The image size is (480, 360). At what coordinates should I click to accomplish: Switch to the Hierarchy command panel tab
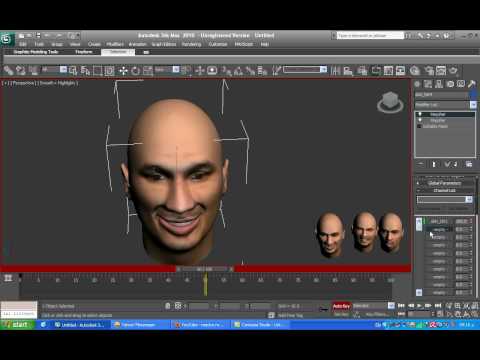(439, 84)
